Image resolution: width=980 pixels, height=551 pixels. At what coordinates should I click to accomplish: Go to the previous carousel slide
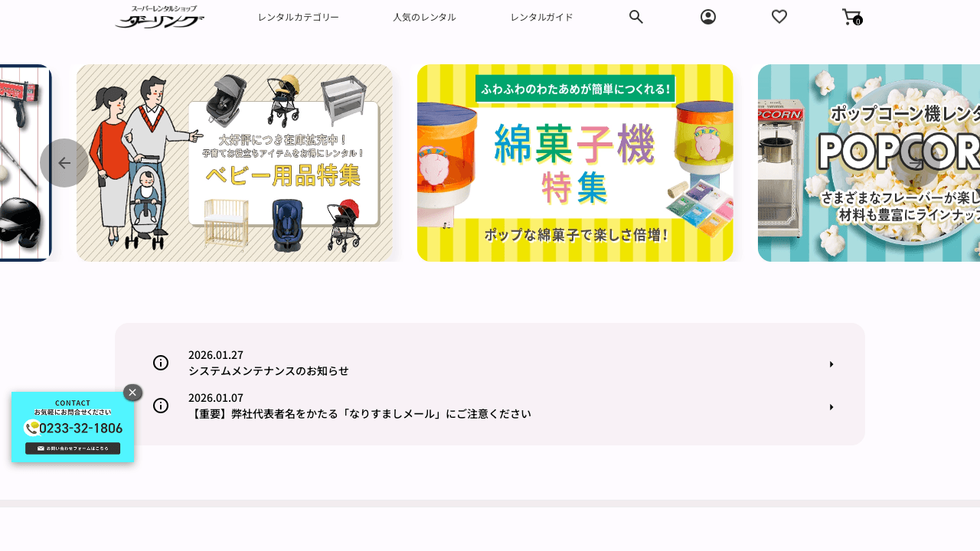tap(64, 162)
